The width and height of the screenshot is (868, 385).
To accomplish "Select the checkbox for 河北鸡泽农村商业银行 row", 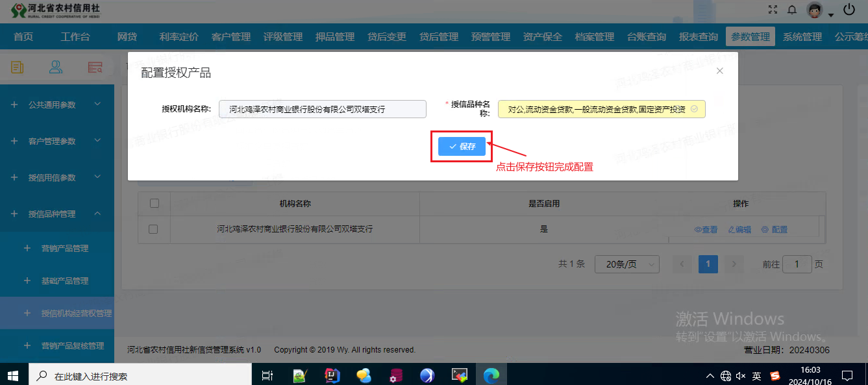I will point(154,229).
